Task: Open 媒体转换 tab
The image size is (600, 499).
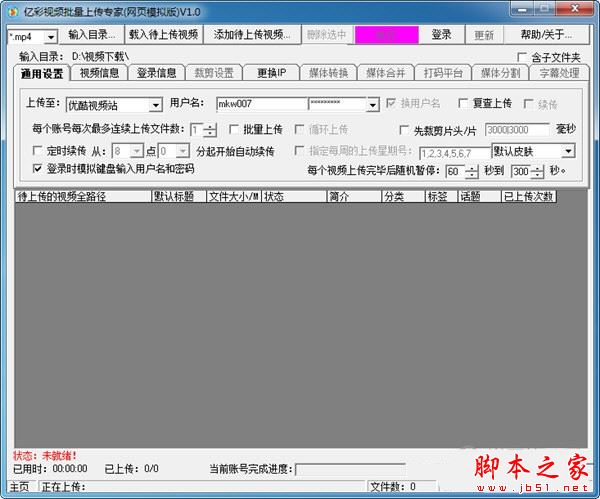Action: pos(328,73)
